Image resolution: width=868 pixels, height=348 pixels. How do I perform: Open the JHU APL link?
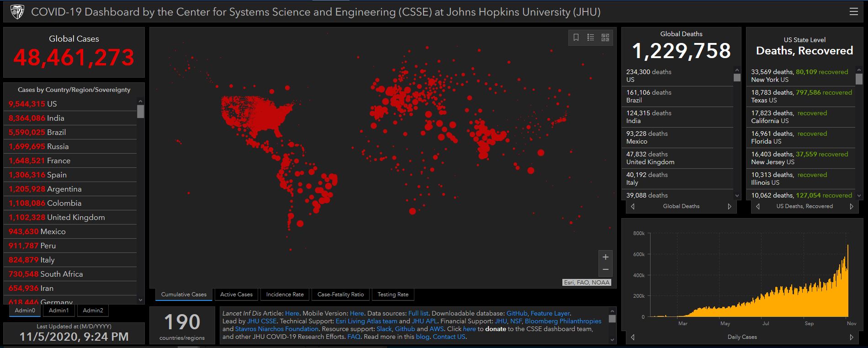click(x=424, y=321)
